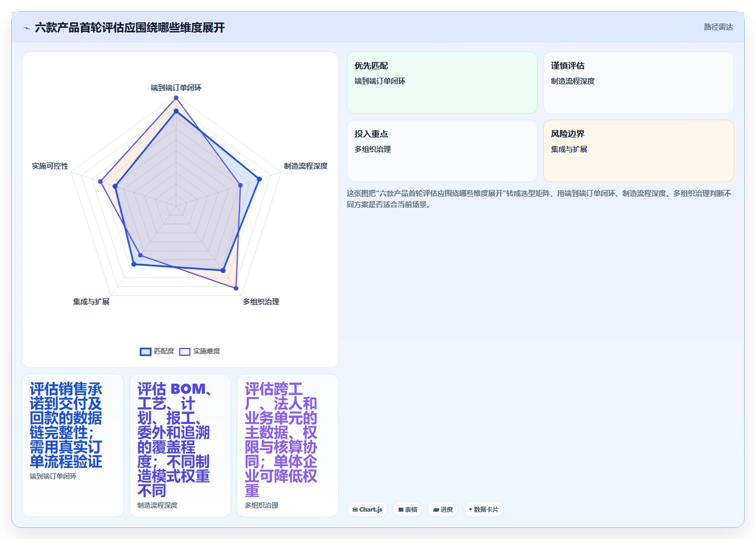756x539 pixels.
Task: Select the 评估跨工厂、法人 data card
Action: tap(288, 445)
